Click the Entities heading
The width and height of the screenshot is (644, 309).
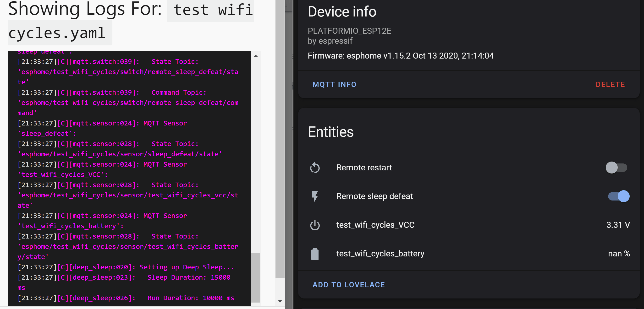point(330,132)
